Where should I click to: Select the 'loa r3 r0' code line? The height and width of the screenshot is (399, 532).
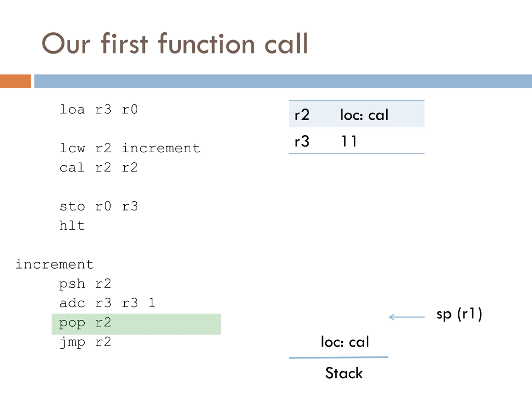[x=99, y=110]
